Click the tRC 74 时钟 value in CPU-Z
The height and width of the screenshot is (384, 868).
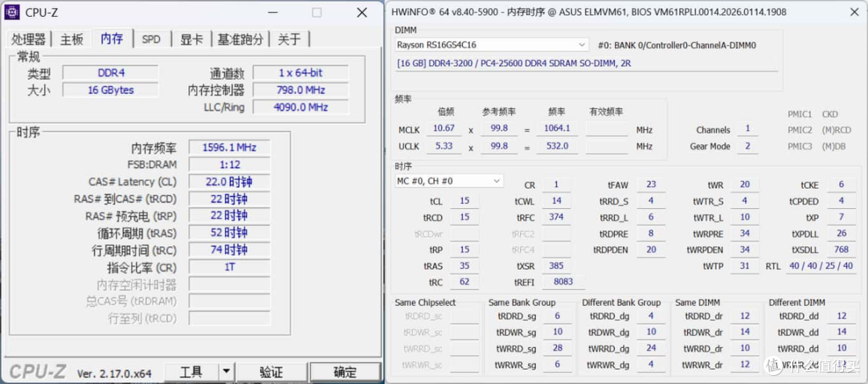[229, 250]
